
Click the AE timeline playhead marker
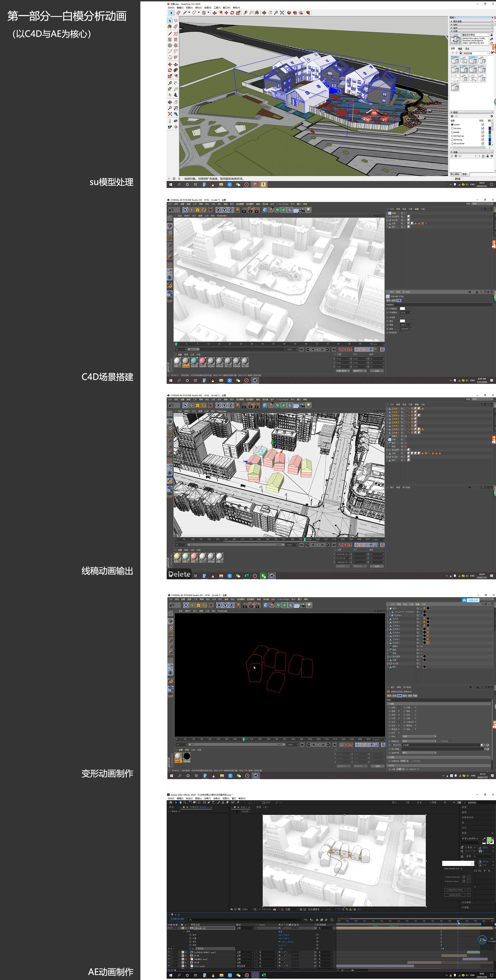coord(458,921)
